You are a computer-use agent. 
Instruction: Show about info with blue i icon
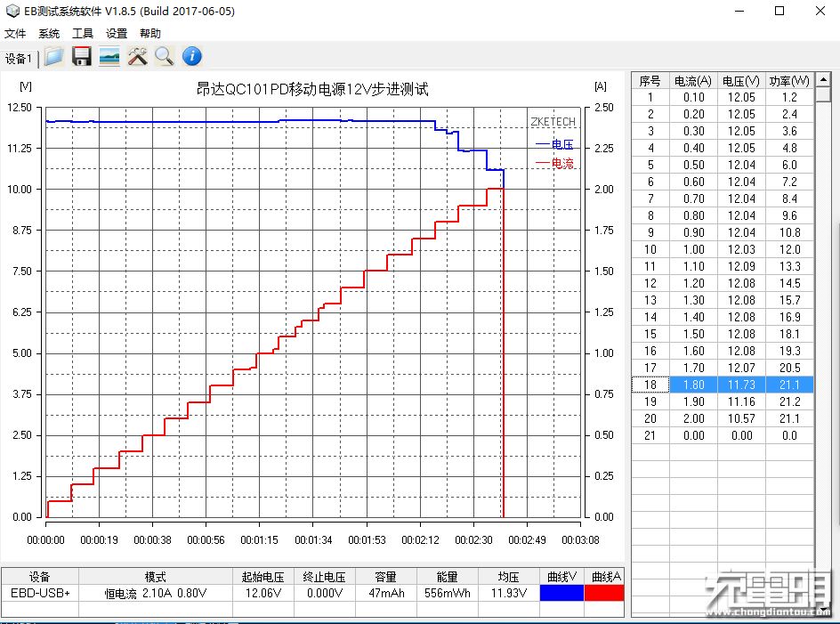click(192, 56)
